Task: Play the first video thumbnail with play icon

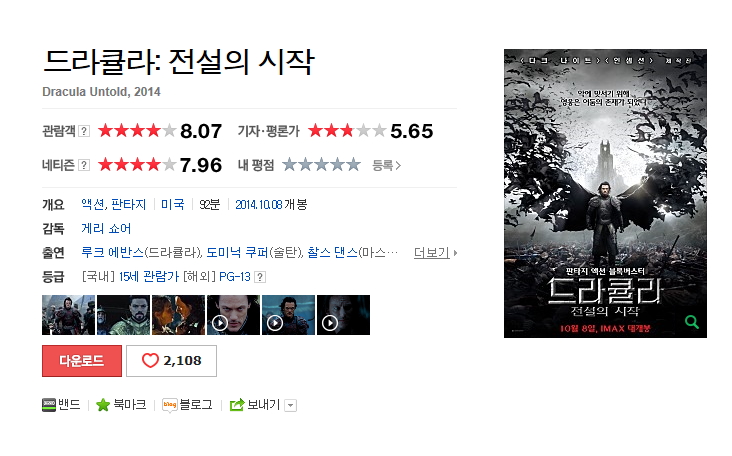Action: (x=233, y=315)
